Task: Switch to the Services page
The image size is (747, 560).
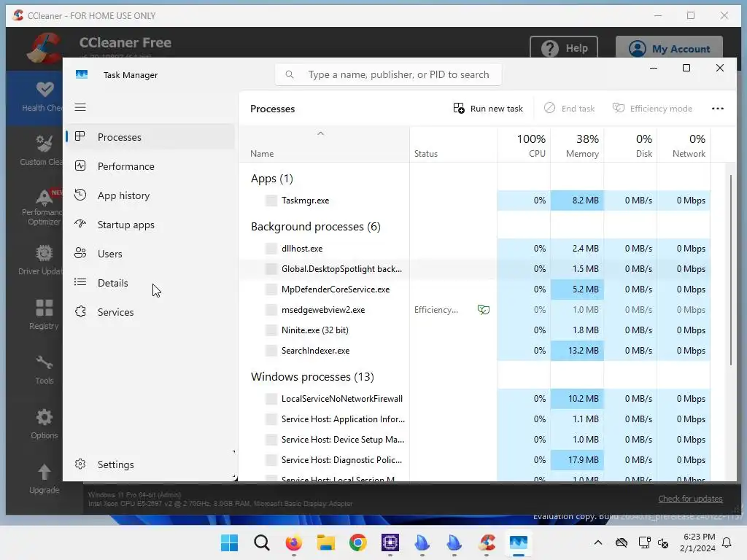Action: click(150, 312)
